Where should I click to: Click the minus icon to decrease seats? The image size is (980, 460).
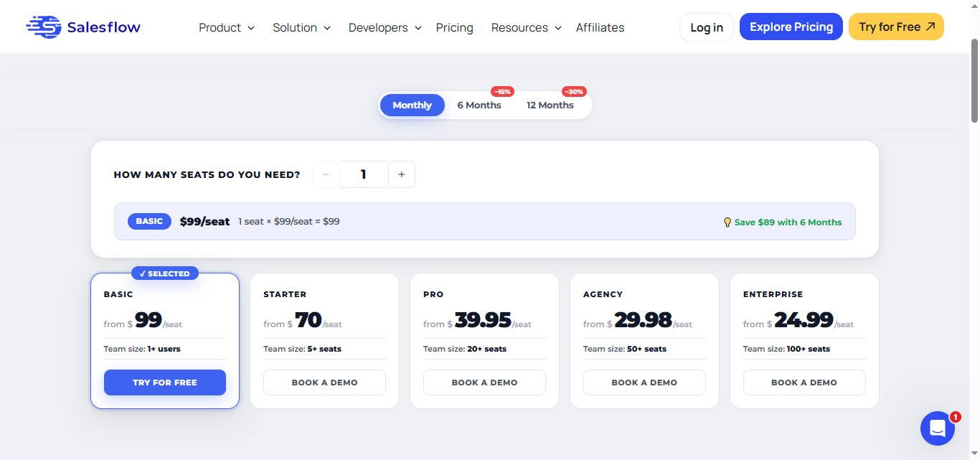point(325,174)
